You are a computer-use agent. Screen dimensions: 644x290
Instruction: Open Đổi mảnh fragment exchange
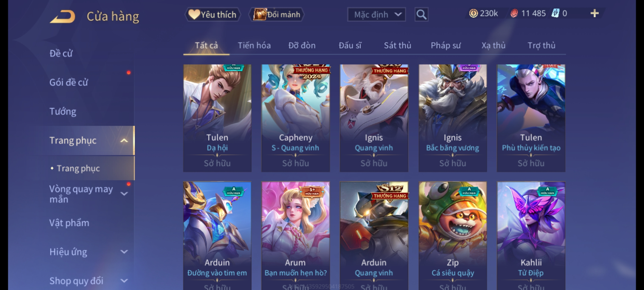click(277, 15)
